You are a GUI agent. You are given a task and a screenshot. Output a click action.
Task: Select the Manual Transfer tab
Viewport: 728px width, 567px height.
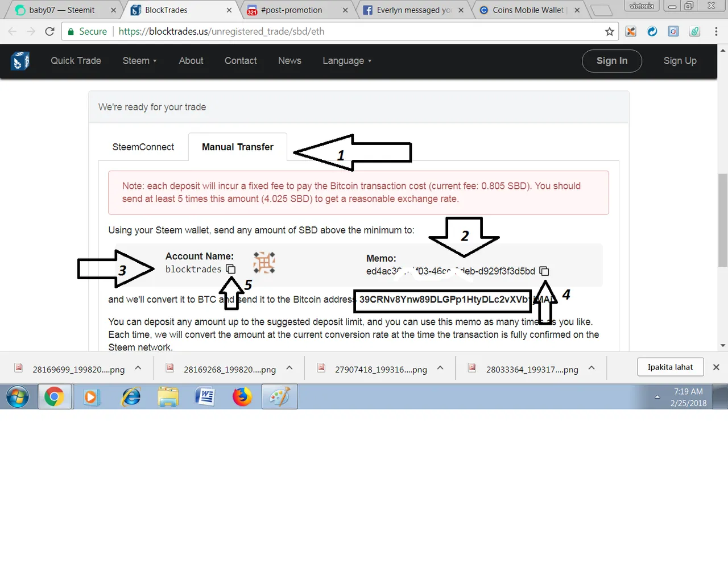[238, 147]
